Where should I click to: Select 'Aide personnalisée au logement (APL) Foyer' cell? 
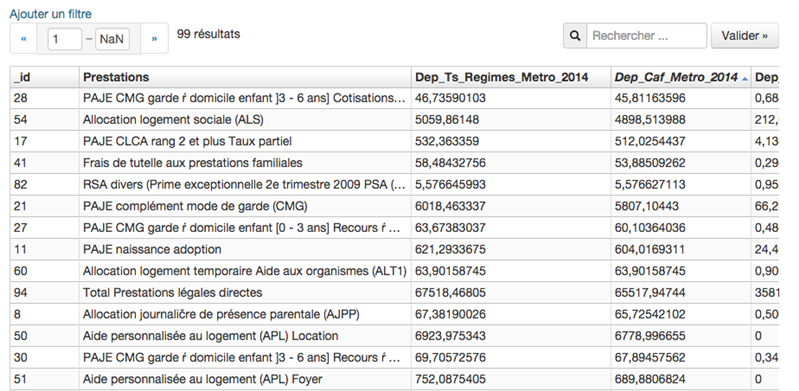(x=245, y=380)
